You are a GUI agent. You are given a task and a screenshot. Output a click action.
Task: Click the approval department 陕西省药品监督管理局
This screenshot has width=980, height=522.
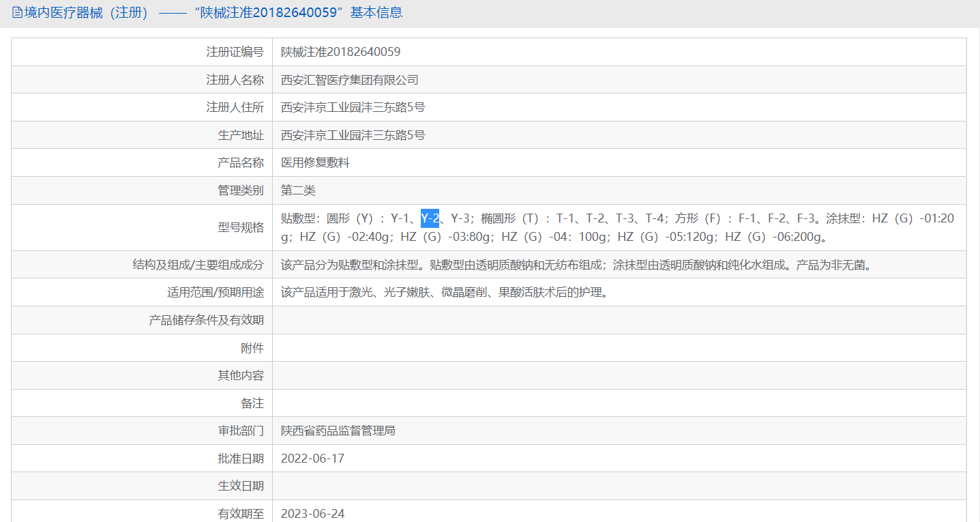click(338, 431)
